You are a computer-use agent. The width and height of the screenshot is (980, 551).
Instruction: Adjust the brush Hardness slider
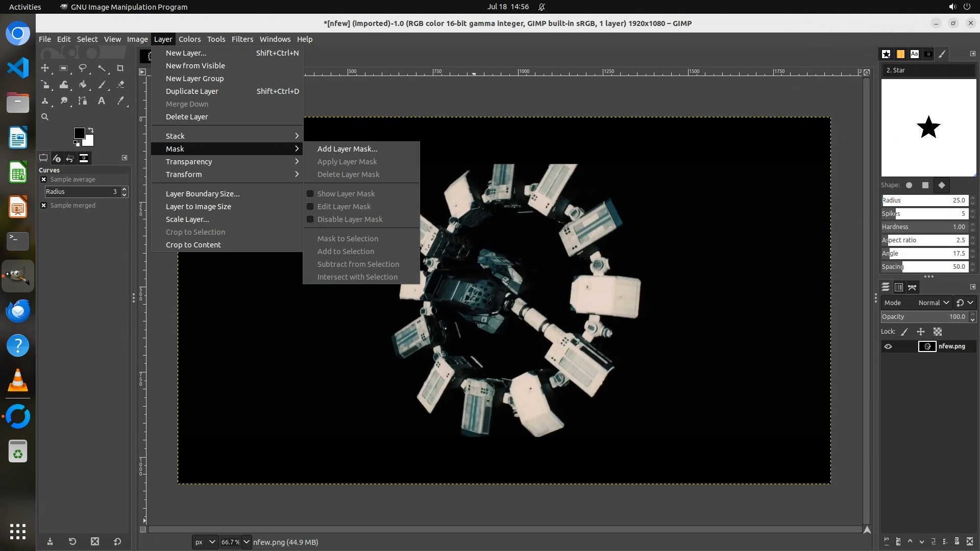click(924, 227)
